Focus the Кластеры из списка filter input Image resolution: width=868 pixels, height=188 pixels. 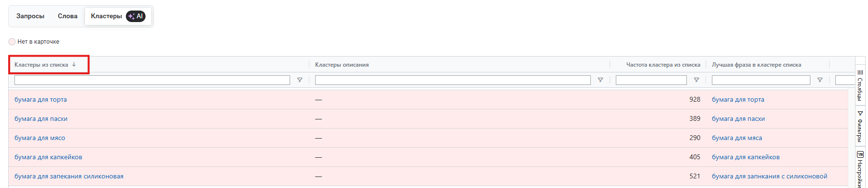click(152, 80)
